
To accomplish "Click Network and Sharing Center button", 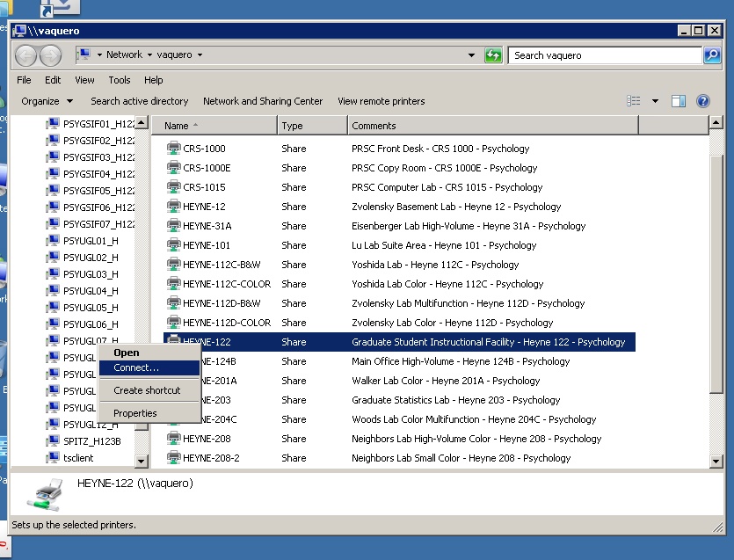I will coord(262,101).
